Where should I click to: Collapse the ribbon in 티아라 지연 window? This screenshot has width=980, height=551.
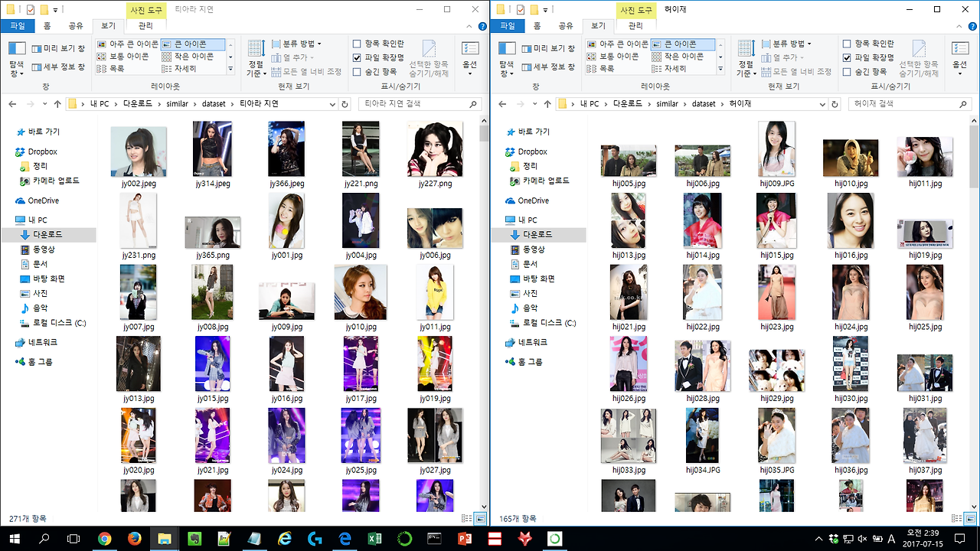[469, 26]
